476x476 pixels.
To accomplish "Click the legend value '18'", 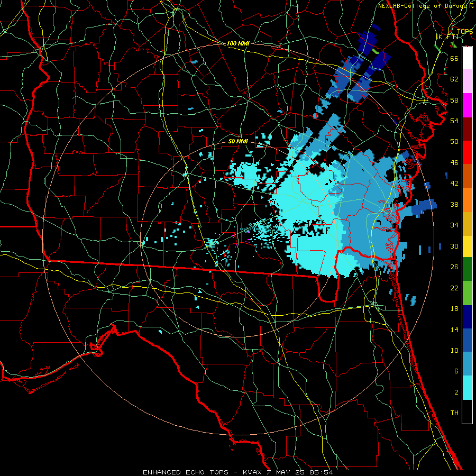I will tap(454, 309).
